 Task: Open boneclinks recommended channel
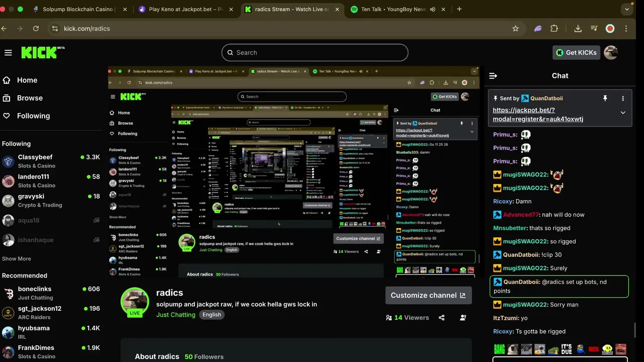pos(50,293)
